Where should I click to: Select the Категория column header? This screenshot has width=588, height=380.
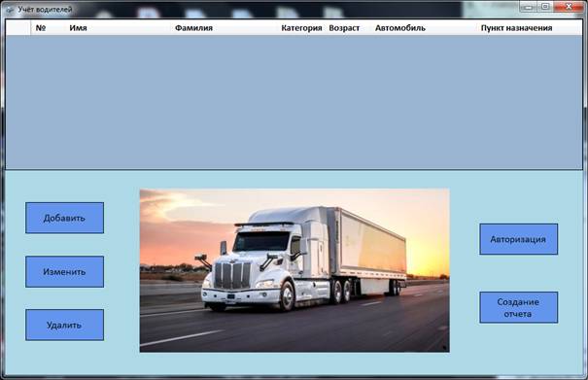pos(301,28)
